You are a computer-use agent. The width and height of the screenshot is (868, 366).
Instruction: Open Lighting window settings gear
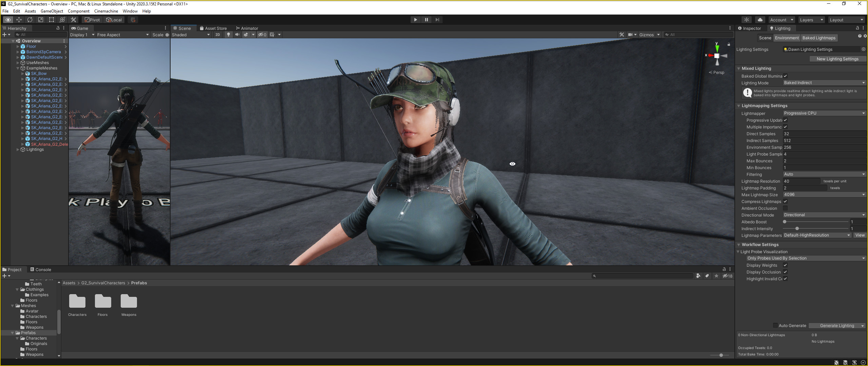[x=865, y=36]
